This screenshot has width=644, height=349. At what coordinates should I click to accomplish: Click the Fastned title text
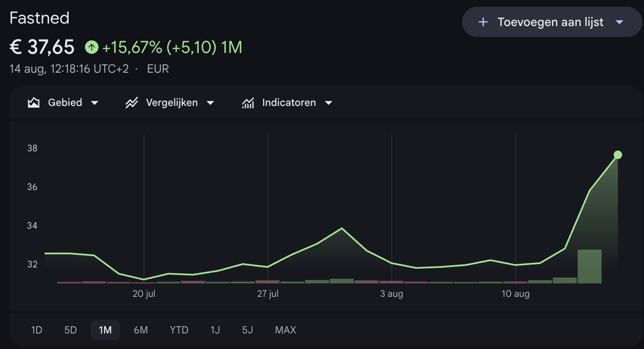click(40, 18)
